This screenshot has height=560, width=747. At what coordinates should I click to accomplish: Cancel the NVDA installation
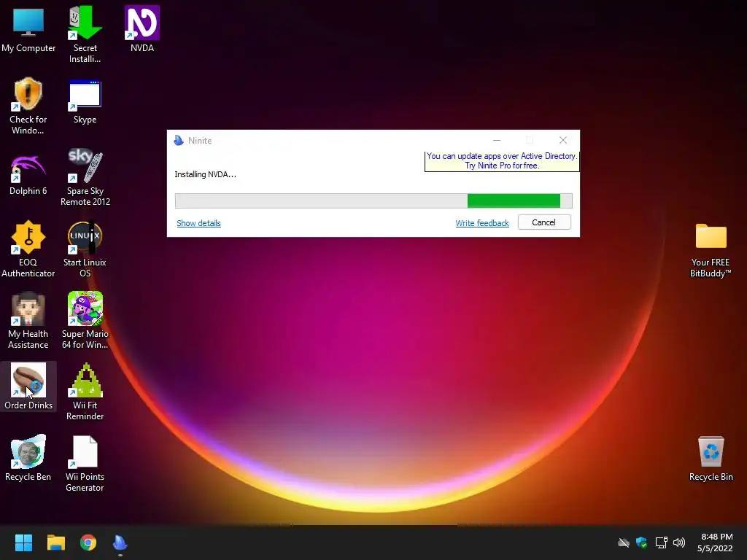coord(544,222)
